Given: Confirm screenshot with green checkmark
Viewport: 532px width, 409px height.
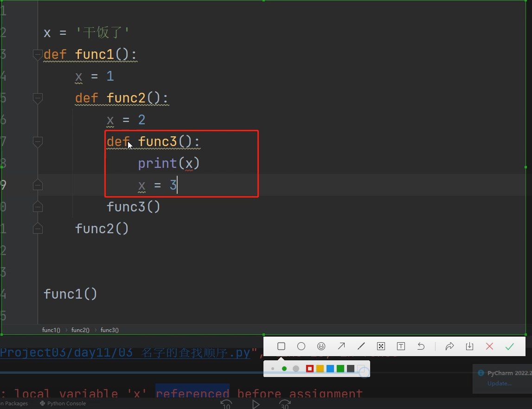Looking at the screenshot, I should (x=510, y=346).
